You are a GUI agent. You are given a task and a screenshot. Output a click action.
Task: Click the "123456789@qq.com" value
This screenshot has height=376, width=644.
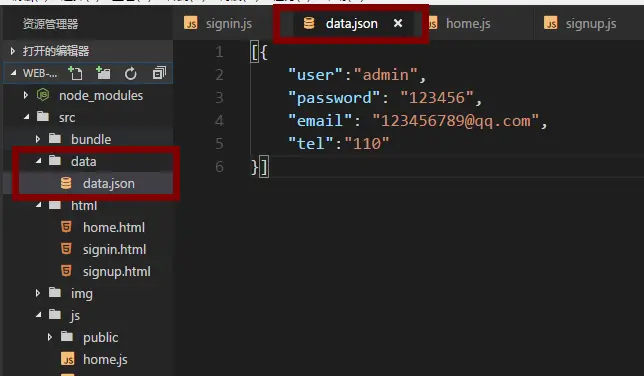click(455, 121)
